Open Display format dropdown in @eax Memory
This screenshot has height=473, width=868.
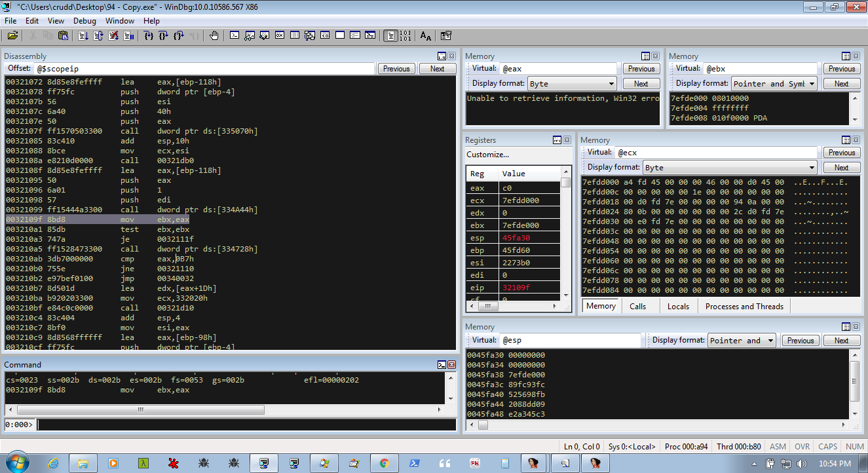tap(572, 84)
